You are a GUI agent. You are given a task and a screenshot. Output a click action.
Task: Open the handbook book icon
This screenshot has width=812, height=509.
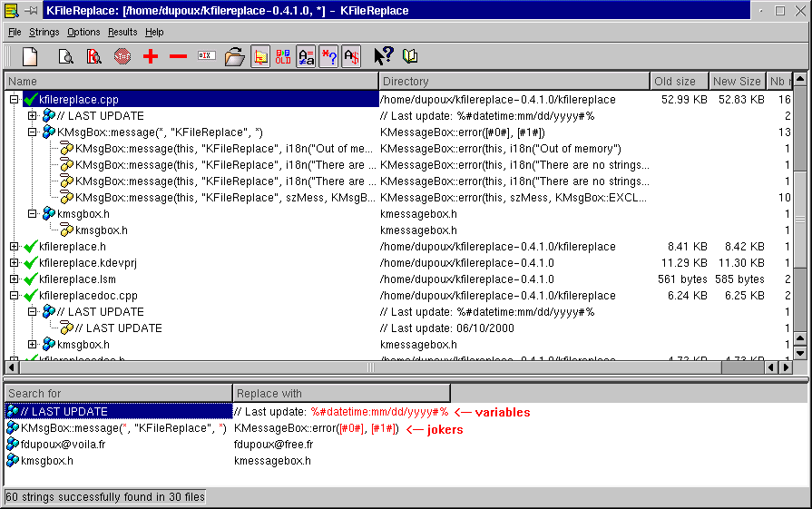(x=411, y=57)
